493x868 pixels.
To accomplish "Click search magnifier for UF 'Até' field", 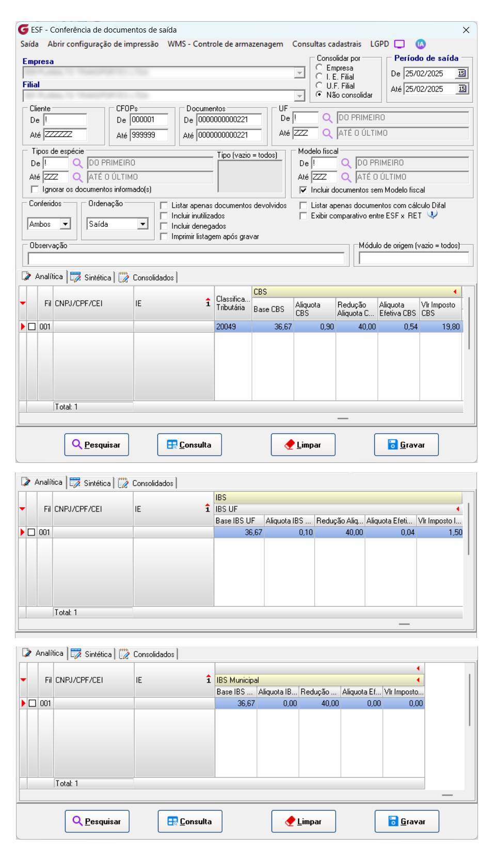I will pos(327,133).
